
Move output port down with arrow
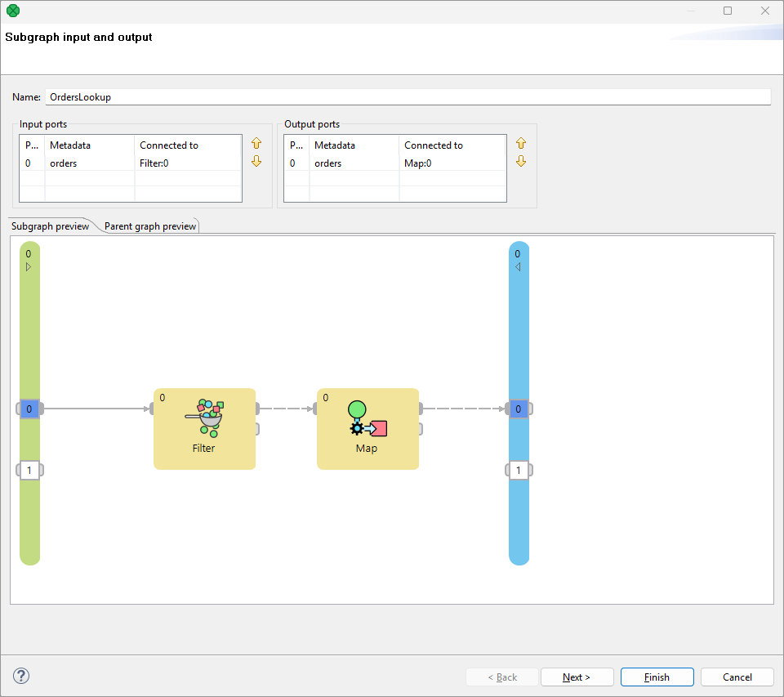pos(521,162)
